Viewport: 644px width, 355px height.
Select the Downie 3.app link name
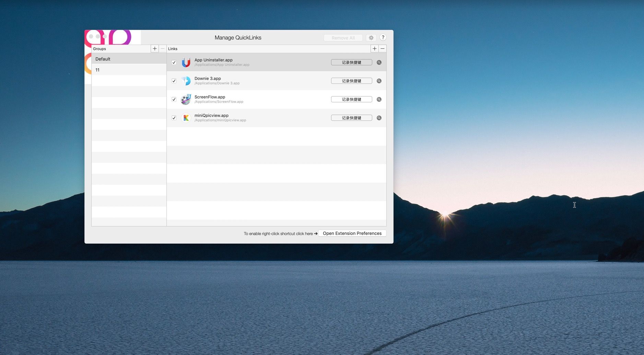(208, 78)
